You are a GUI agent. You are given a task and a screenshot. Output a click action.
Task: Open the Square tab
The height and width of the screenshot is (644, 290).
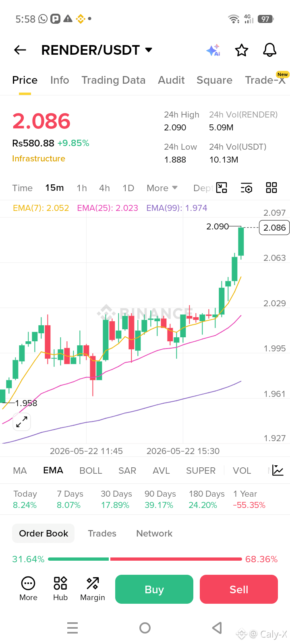pyautogui.click(x=214, y=80)
